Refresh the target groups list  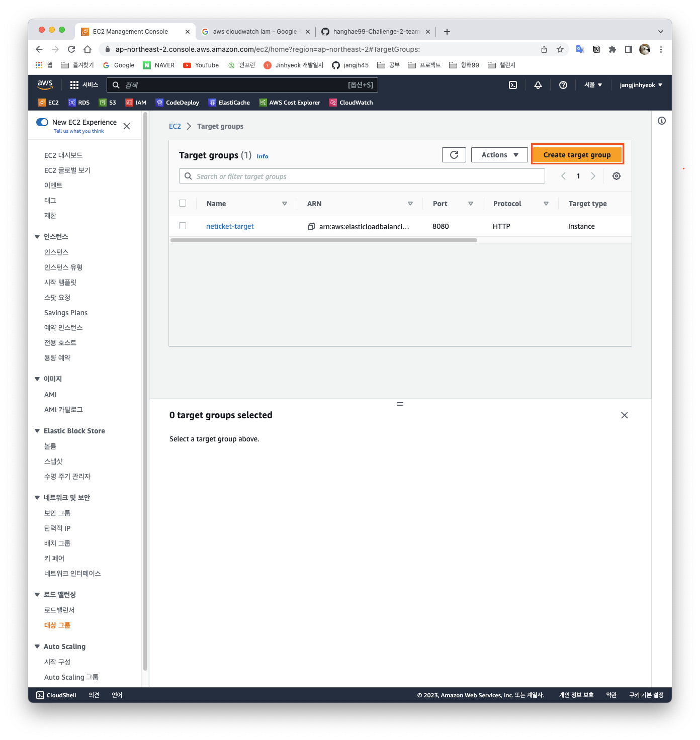[x=454, y=155]
